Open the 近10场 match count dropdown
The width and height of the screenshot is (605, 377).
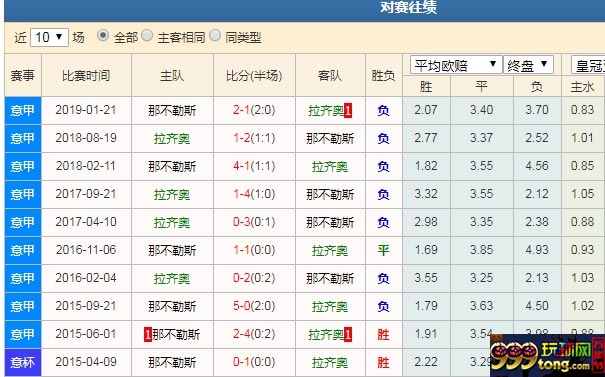tap(49, 37)
